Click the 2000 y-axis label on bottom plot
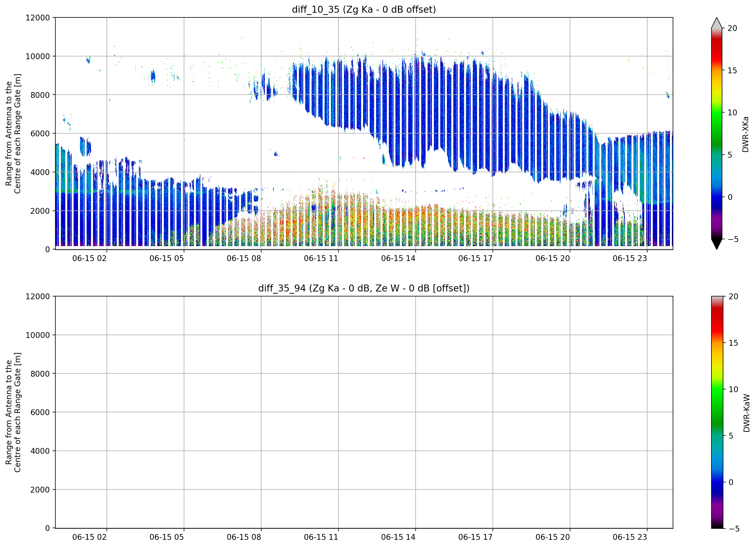Screen dimensions: 756x547 (x=40, y=490)
